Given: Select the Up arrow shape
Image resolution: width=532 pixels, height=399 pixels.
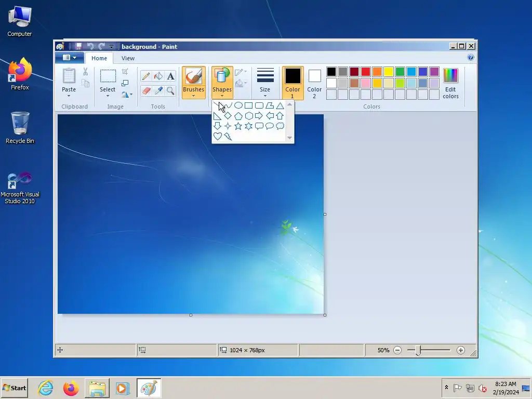Looking at the screenshot, I should 280,116.
